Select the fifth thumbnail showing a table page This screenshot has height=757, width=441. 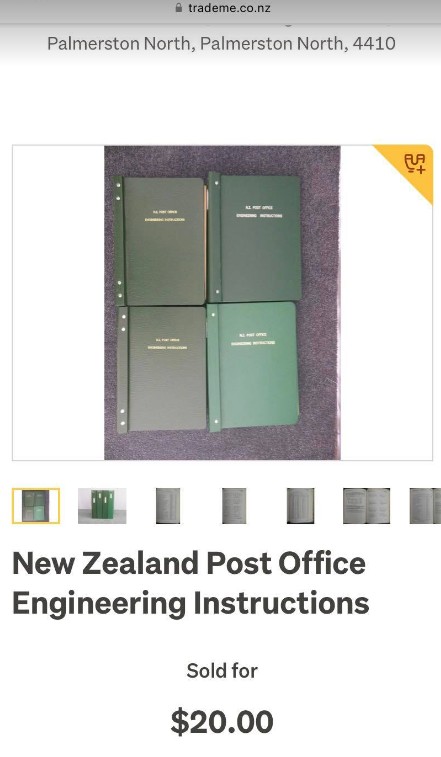coord(300,505)
